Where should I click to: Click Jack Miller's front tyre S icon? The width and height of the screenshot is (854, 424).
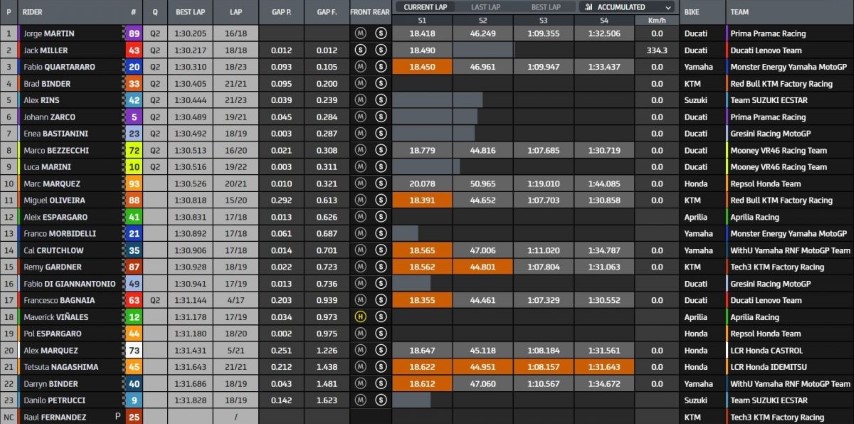360,50
